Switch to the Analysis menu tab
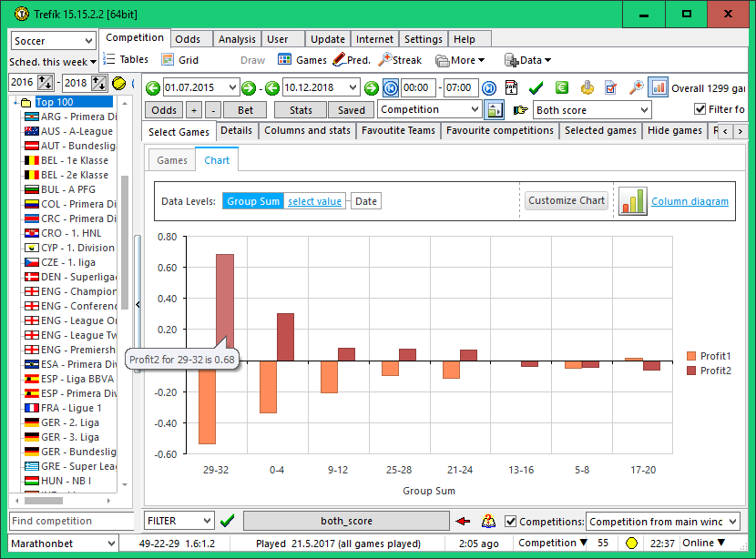Viewport: 756px width, 559px height. point(237,39)
